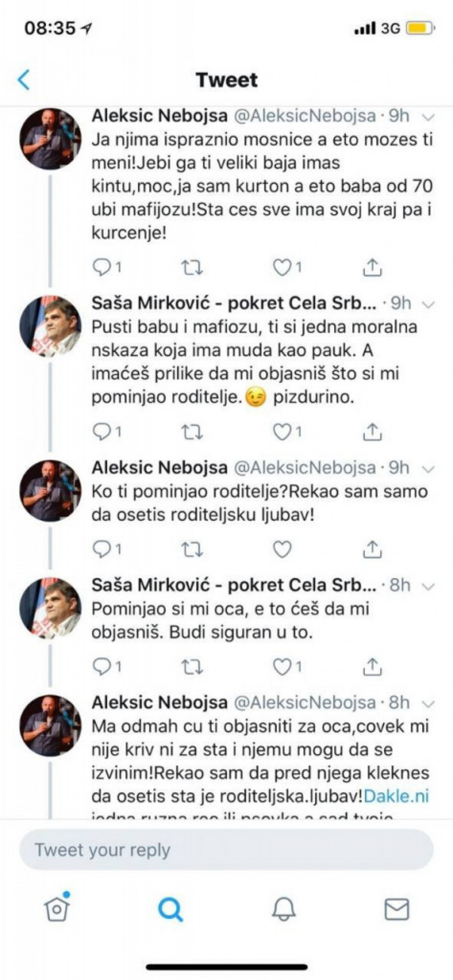This screenshot has height=980, width=453.
Task: Like the 'Ko ti pominjao roditelje' tweet
Action: (282, 549)
